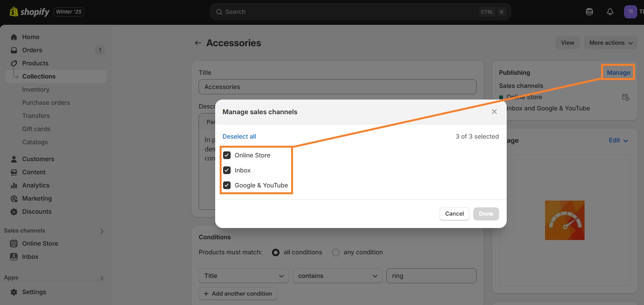
Task: Click the Products tag icon
Action: (x=14, y=63)
